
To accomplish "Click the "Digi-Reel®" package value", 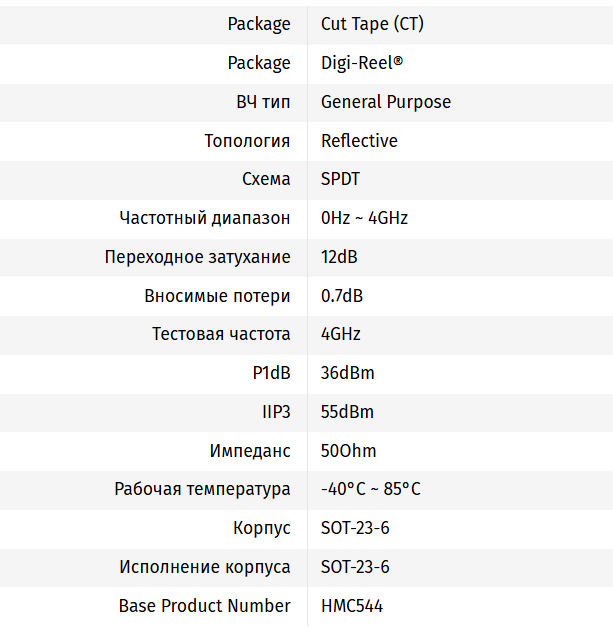I will pyautogui.click(x=362, y=63).
